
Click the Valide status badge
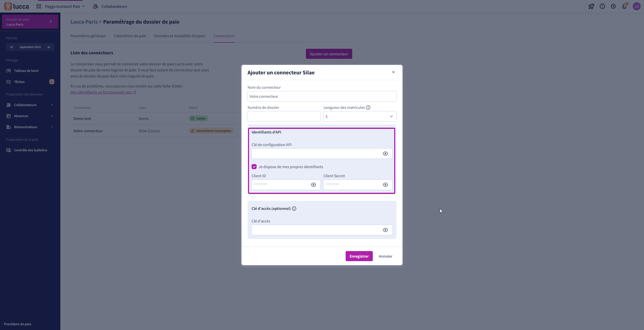point(198,118)
